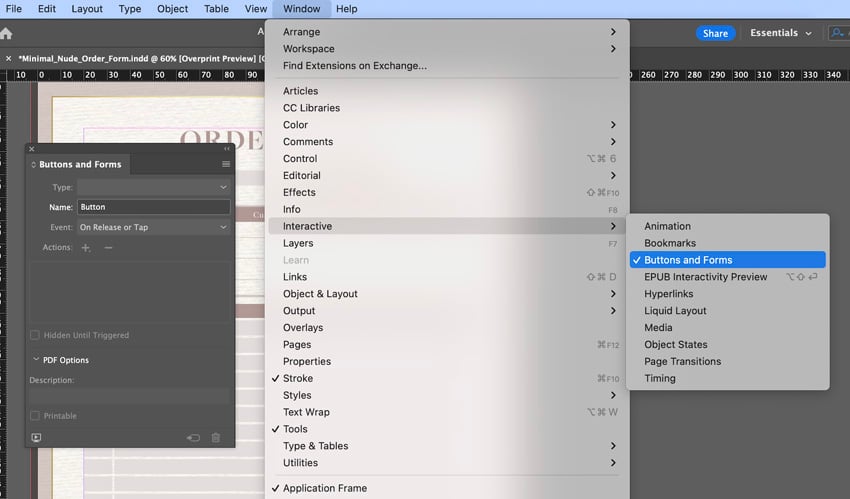Add a new action with the plus icon

click(x=86, y=248)
